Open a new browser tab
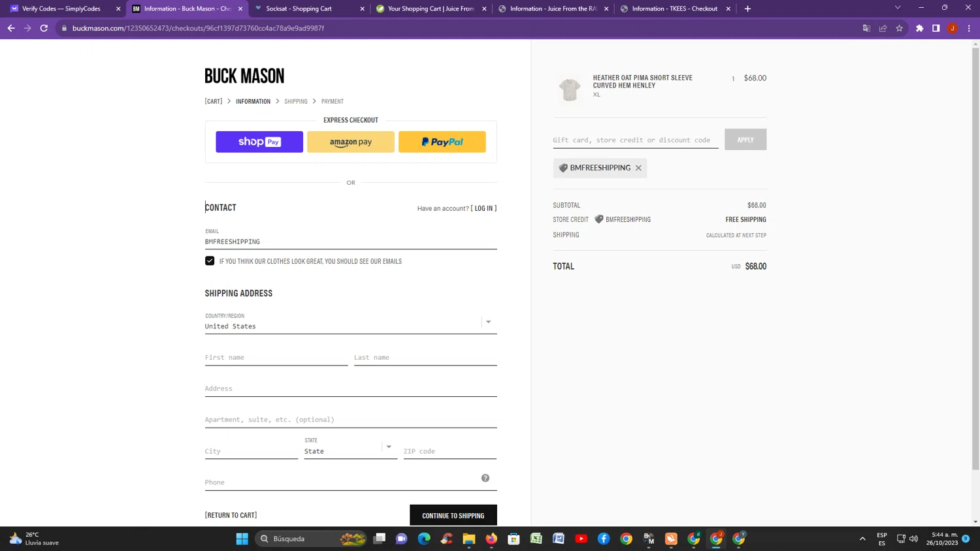Image resolution: width=980 pixels, height=551 pixels. pos(747,8)
